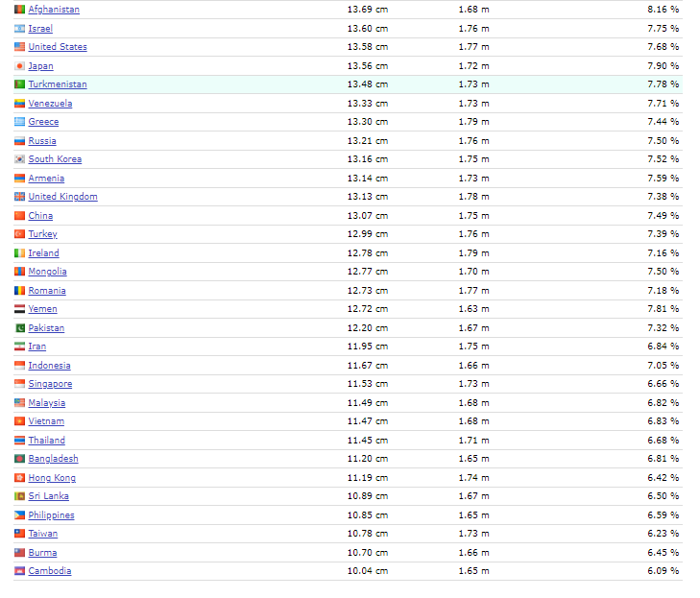Open the Israel country link
Screen dimensions: 700x598
pyautogui.click(x=40, y=29)
